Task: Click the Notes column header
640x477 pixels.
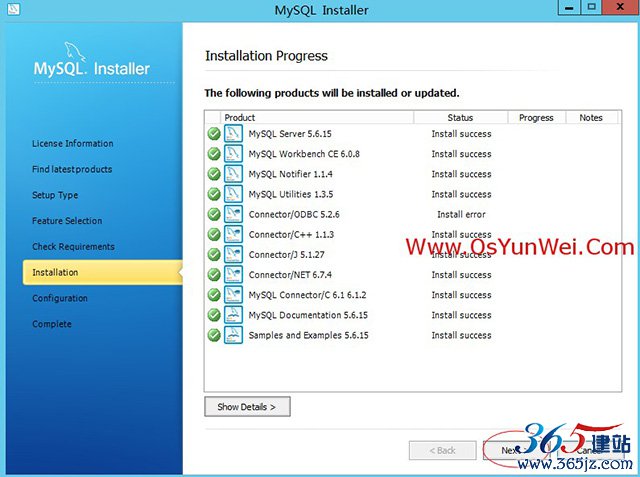Action: click(591, 118)
